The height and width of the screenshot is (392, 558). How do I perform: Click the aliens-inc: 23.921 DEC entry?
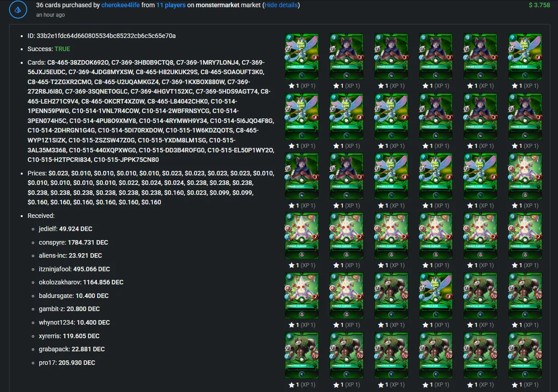point(71,255)
